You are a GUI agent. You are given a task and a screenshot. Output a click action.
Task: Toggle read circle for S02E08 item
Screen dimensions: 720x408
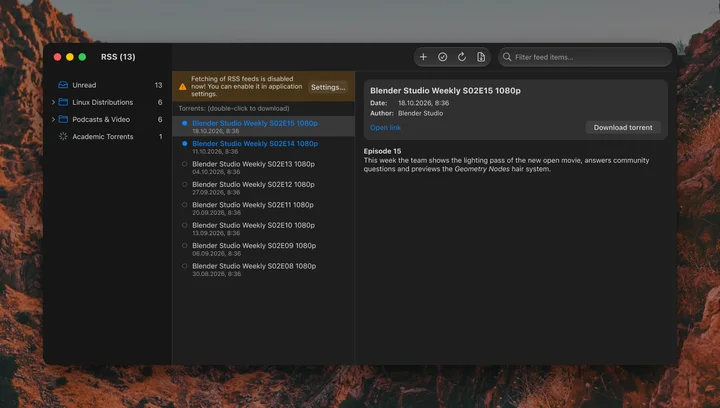[185, 266]
